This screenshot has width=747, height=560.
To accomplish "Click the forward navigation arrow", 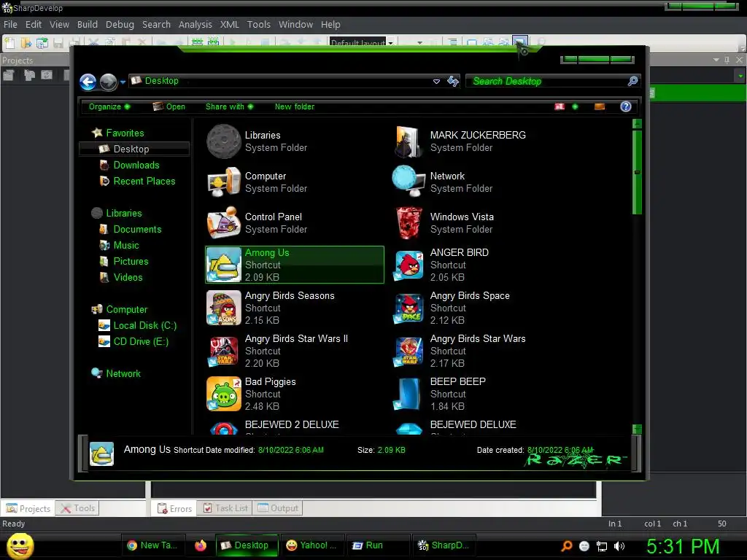I will (x=109, y=82).
